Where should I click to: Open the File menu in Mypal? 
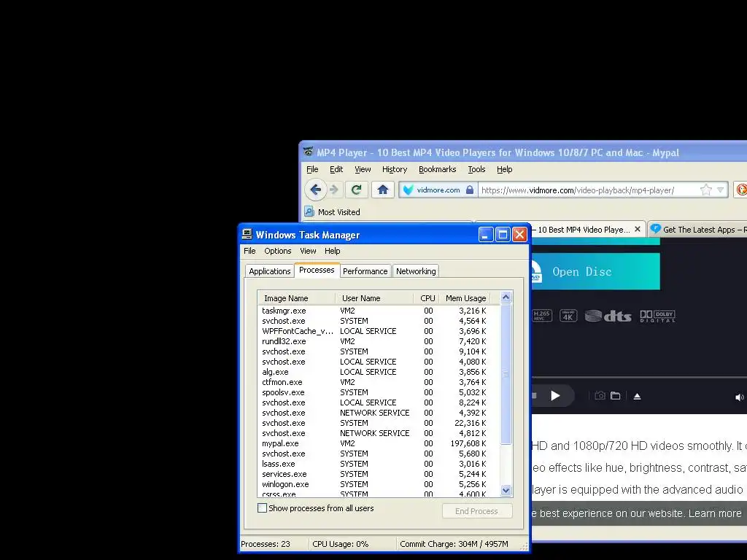point(312,169)
